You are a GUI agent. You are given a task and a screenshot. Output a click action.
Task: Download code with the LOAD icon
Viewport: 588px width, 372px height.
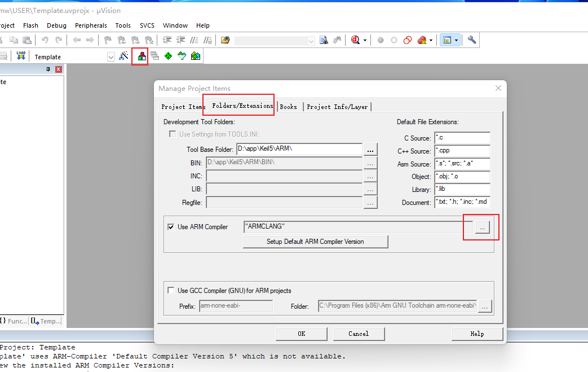(21, 56)
